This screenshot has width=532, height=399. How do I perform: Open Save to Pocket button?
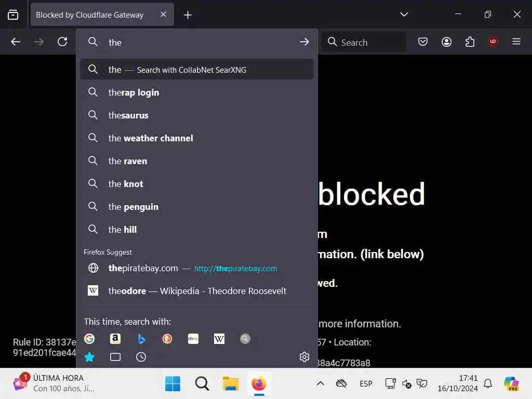[422, 42]
